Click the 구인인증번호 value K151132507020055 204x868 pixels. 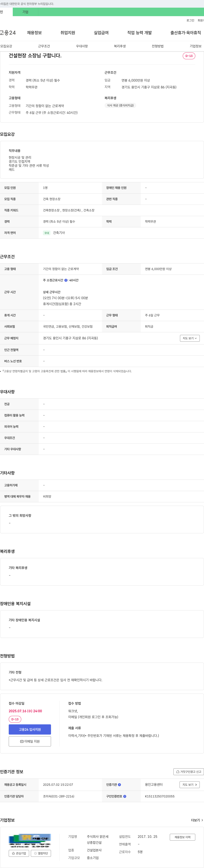tap(160, 797)
